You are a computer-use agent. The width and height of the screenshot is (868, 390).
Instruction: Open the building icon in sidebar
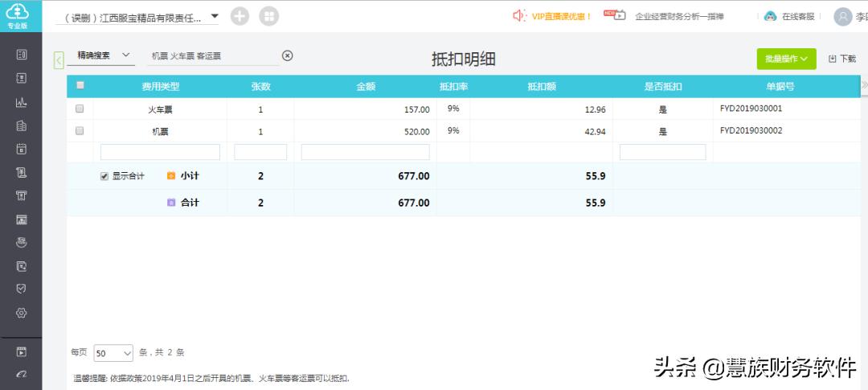coord(21,125)
